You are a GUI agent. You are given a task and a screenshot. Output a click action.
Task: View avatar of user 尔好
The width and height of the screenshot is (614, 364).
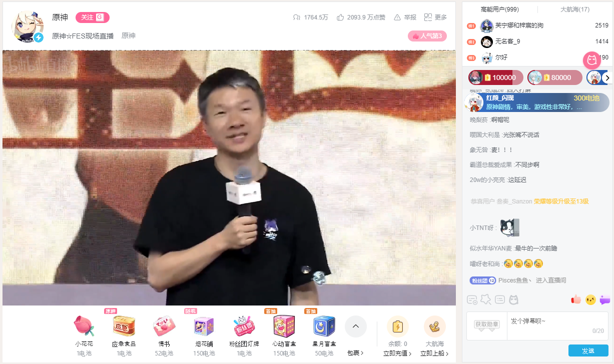pos(487,57)
